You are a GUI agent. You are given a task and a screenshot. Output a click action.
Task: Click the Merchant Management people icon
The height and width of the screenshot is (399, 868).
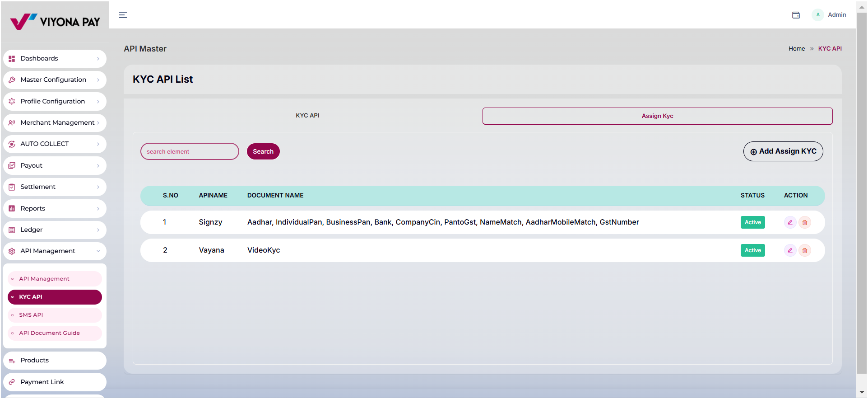(12, 123)
